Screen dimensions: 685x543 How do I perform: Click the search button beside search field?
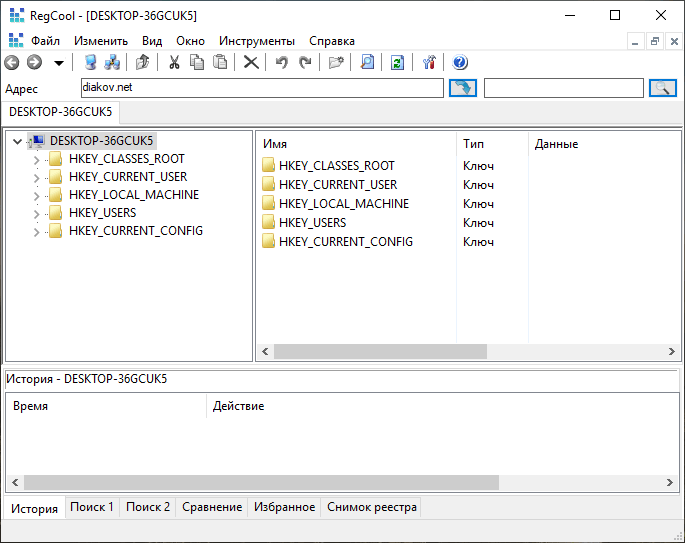point(663,88)
